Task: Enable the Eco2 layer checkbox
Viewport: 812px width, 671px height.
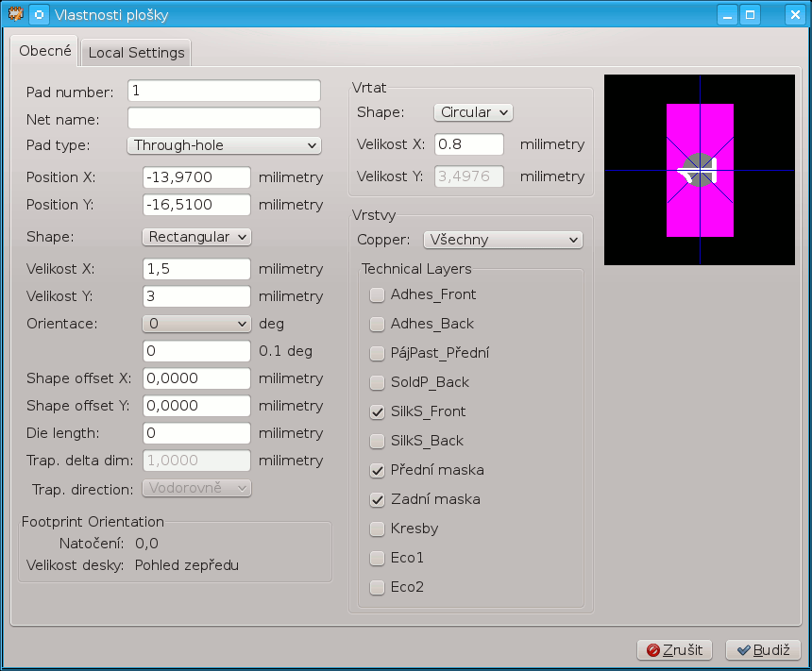Action: coord(377,588)
